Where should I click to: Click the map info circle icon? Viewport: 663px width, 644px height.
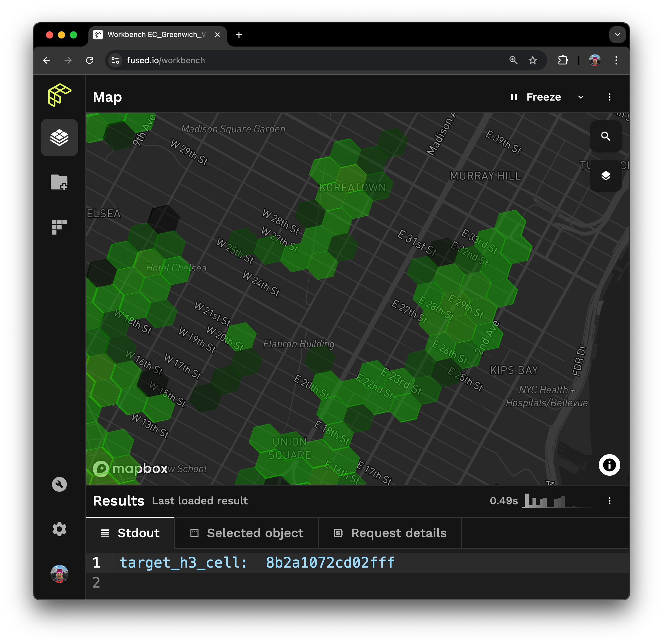point(609,465)
